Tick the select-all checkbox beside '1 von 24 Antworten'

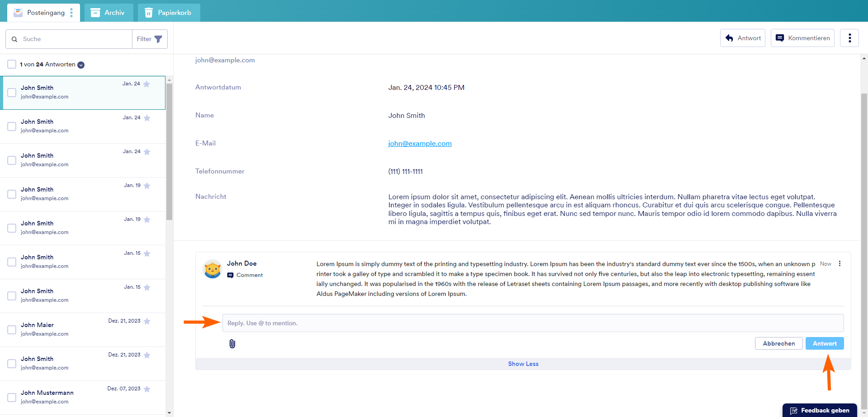[x=12, y=64]
